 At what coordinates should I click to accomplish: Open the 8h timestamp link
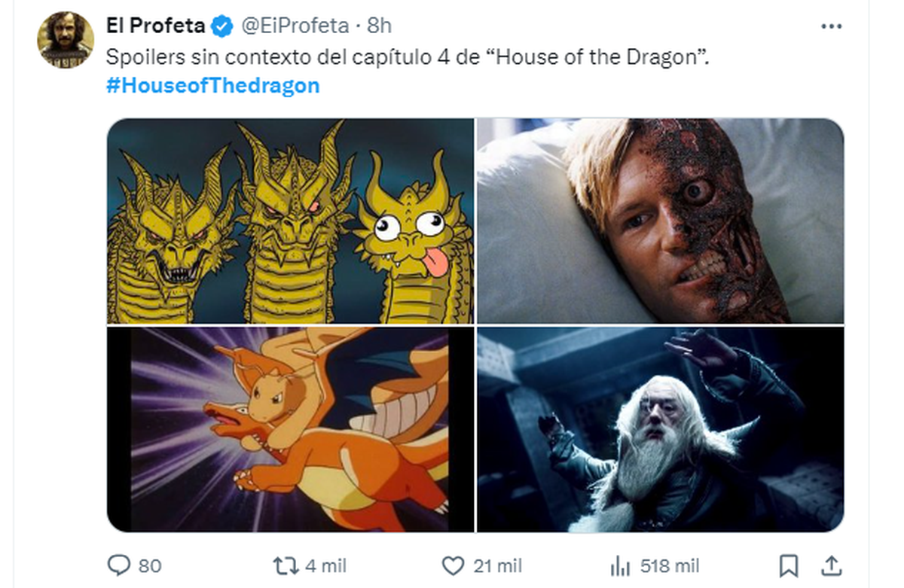click(x=379, y=26)
